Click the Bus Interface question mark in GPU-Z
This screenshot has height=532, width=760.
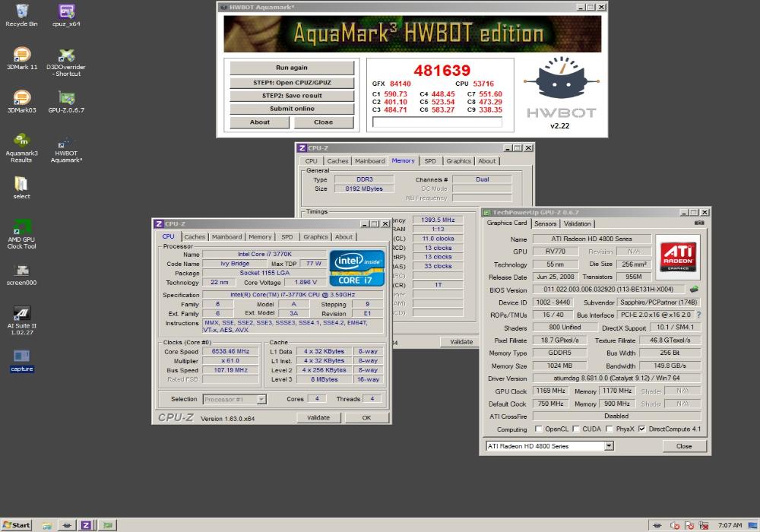[x=698, y=315]
